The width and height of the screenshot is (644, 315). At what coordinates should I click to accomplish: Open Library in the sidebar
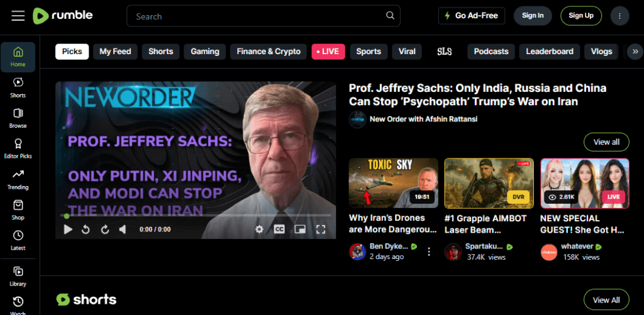click(x=18, y=277)
